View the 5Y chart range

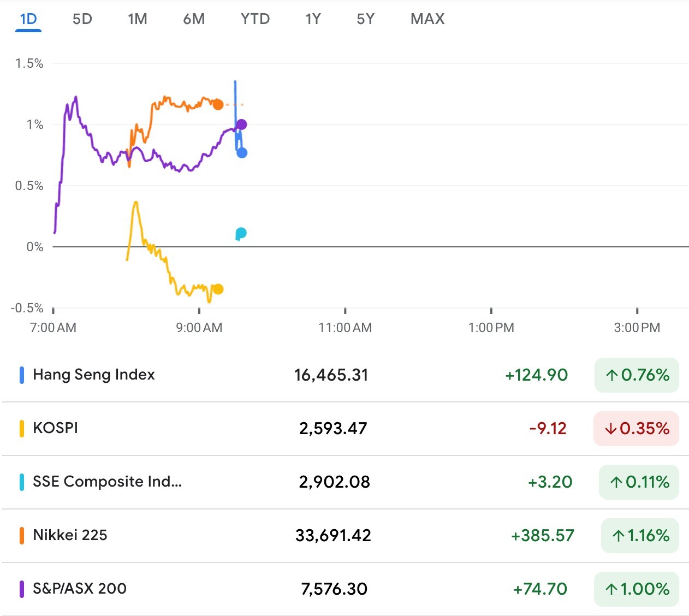[x=365, y=19]
